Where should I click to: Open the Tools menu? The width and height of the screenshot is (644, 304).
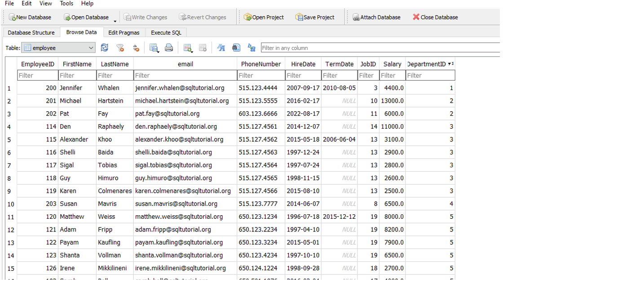pos(66,4)
